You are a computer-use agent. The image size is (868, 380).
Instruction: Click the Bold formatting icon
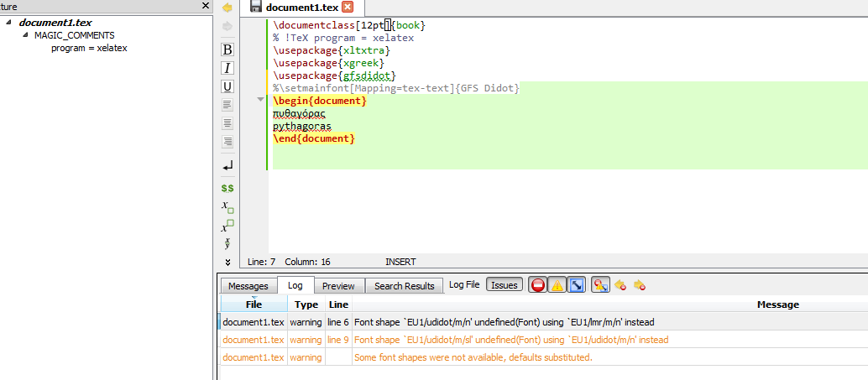227,49
